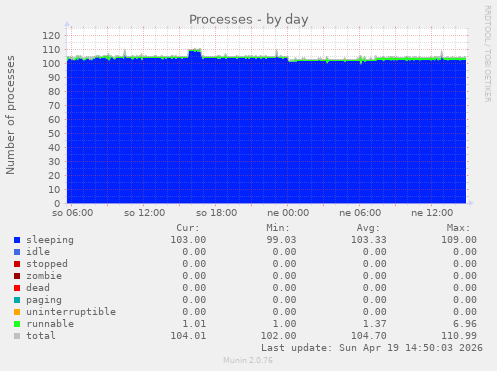Click the 50 y-axis tick label
497x371 pixels.
tap(54, 134)
